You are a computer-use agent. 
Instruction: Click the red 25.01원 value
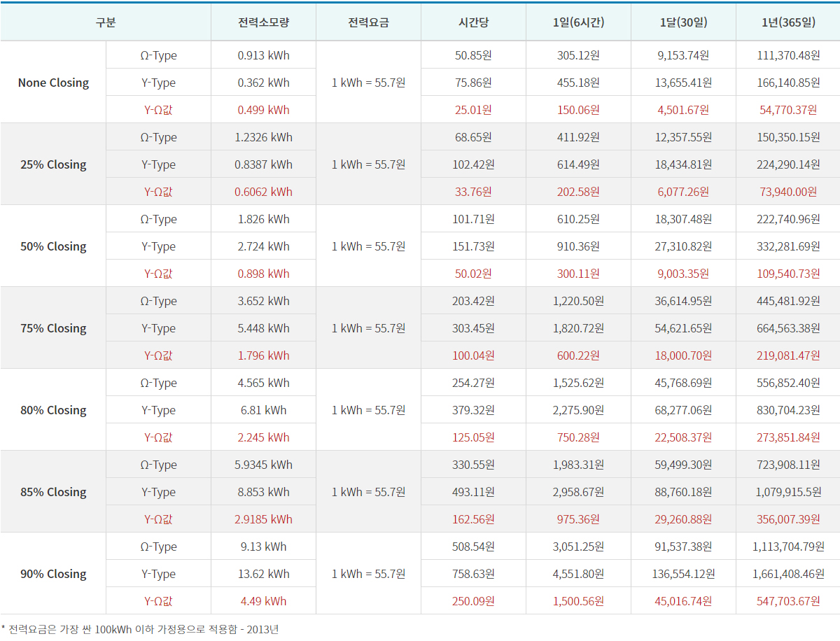pos(473,110)
